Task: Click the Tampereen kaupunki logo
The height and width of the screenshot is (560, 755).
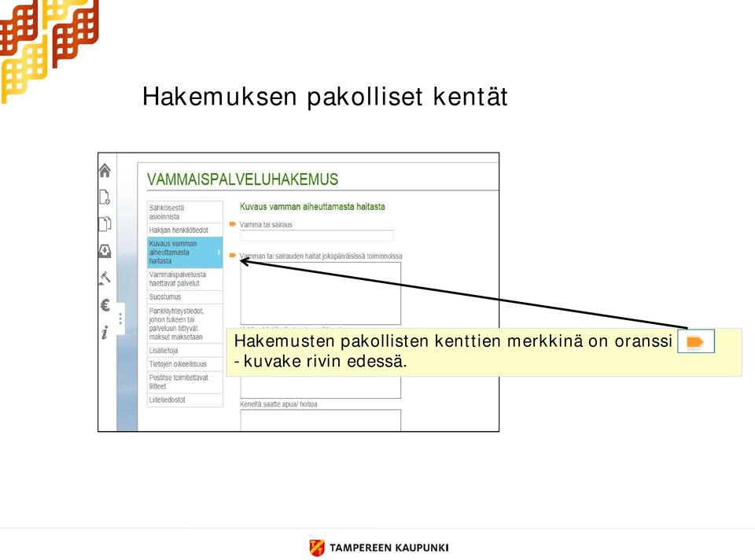Action: [379, 547]
